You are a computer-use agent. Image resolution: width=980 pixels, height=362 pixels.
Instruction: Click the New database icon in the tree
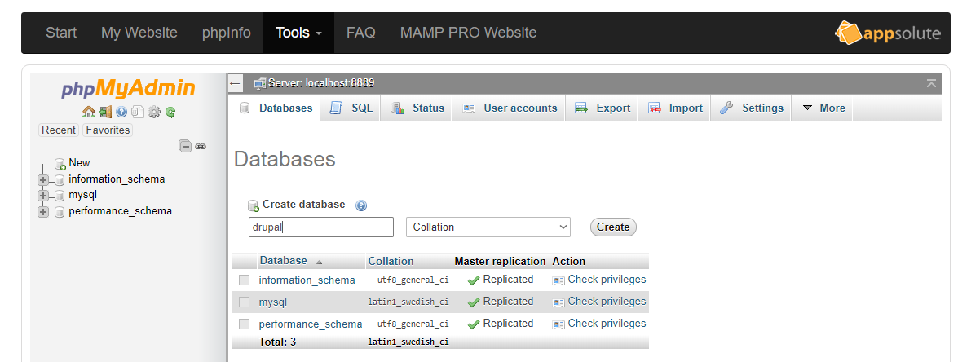tap(60, 164)
